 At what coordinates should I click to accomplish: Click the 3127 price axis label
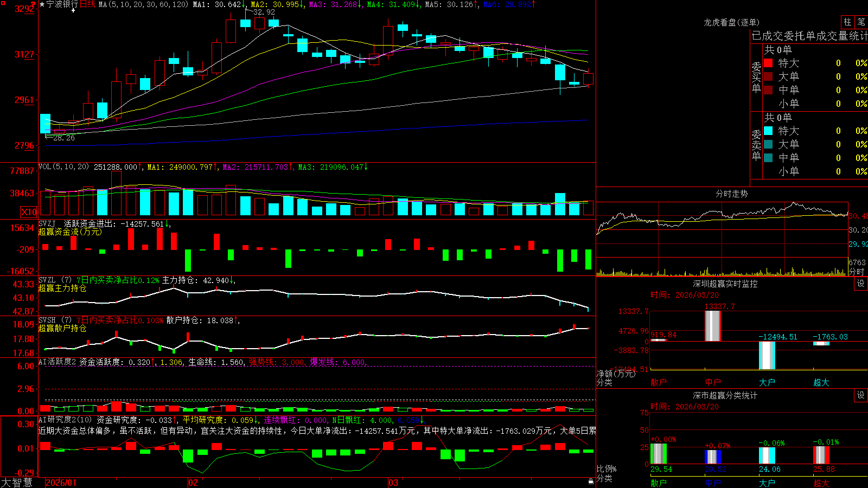pyautogui.click(x=24, y=54)
